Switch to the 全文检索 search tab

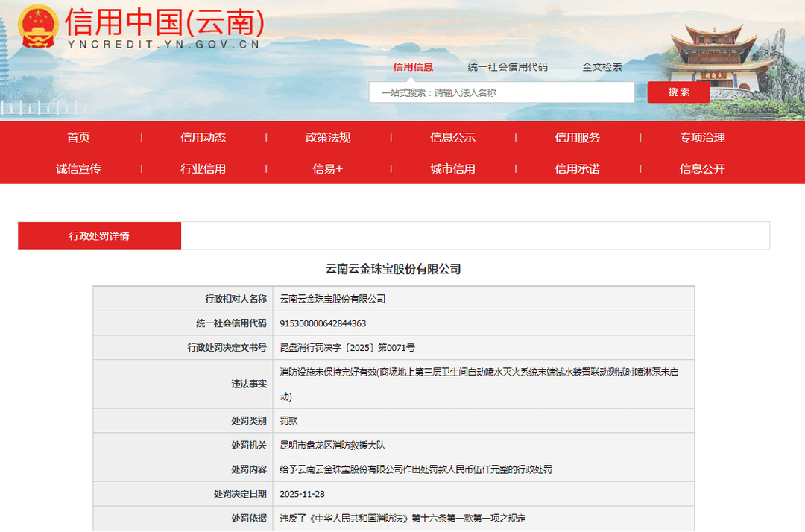602,67
